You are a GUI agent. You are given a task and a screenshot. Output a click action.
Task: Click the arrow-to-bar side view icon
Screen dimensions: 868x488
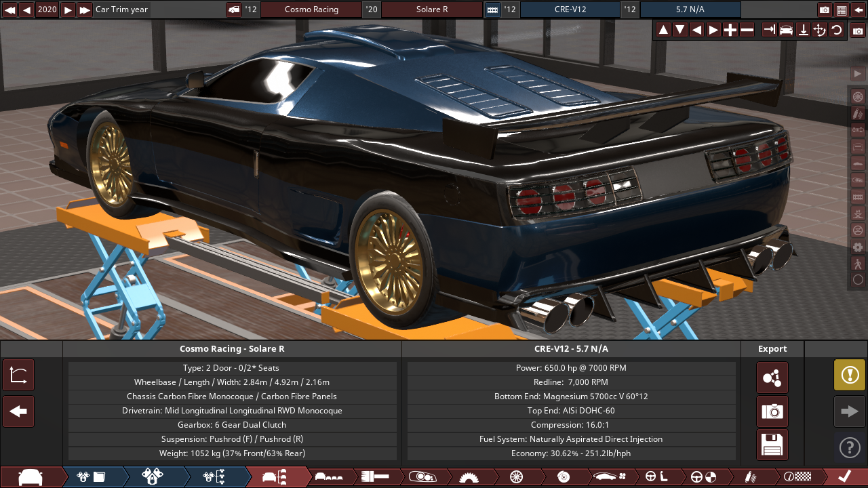(x=769, y=30)
